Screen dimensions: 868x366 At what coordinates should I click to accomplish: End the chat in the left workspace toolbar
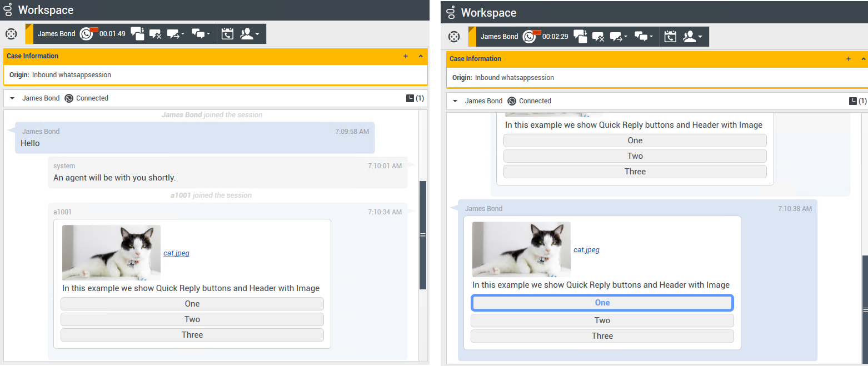[155, 34]
